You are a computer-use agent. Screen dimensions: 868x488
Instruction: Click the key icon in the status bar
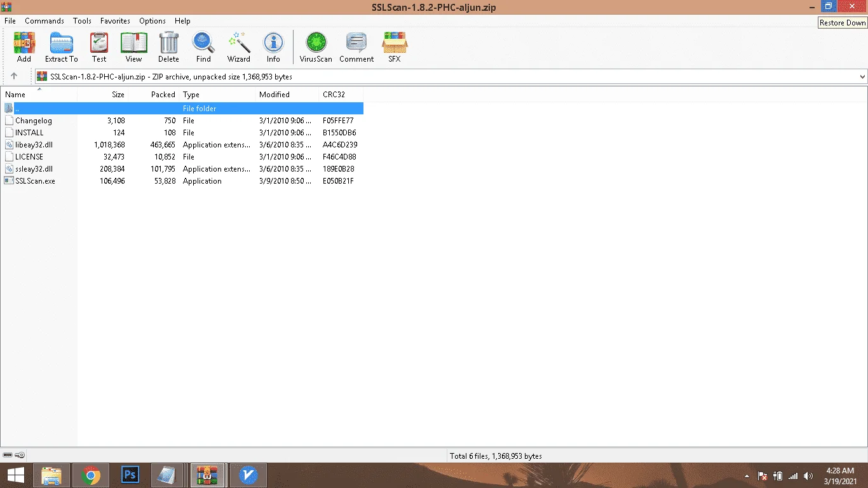[x=20, y=455]
